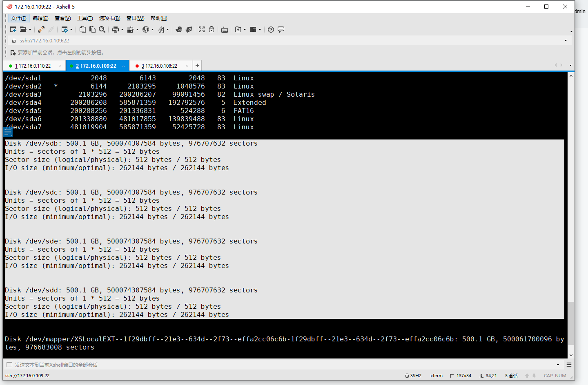Expand the compose bar target dropdown arrow

coord(558,365)
